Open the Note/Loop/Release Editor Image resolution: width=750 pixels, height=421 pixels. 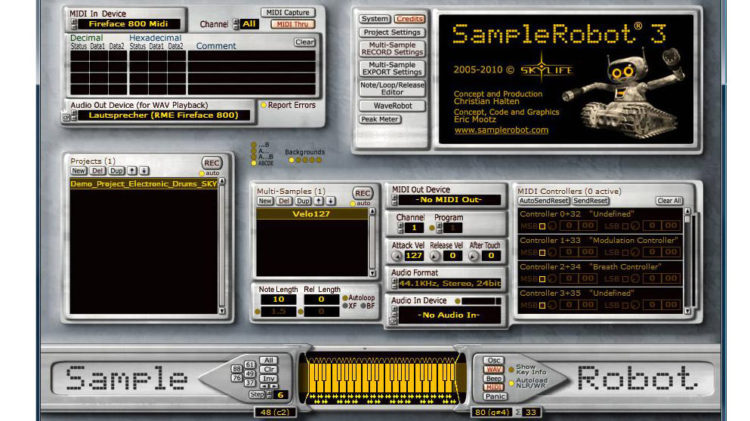click(392, 88)
